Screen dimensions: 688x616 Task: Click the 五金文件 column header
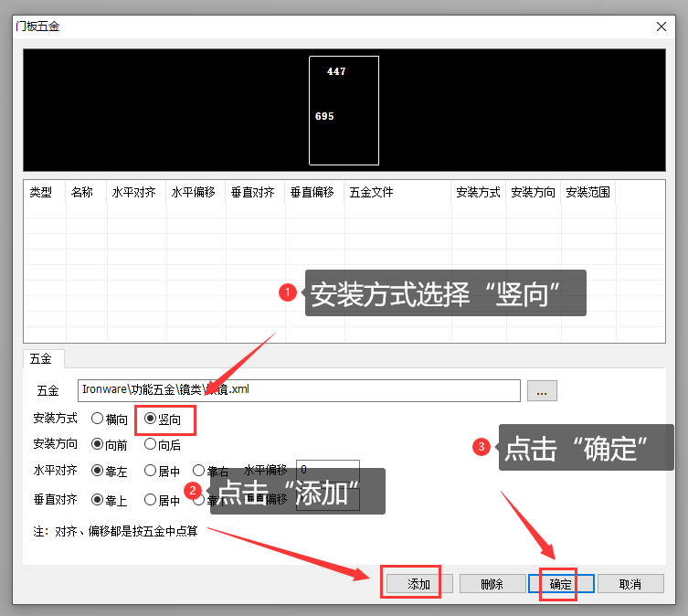371,193
